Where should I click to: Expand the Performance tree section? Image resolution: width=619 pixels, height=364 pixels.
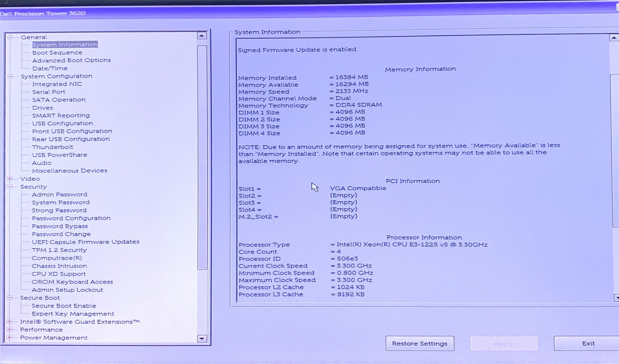(10, 330)
